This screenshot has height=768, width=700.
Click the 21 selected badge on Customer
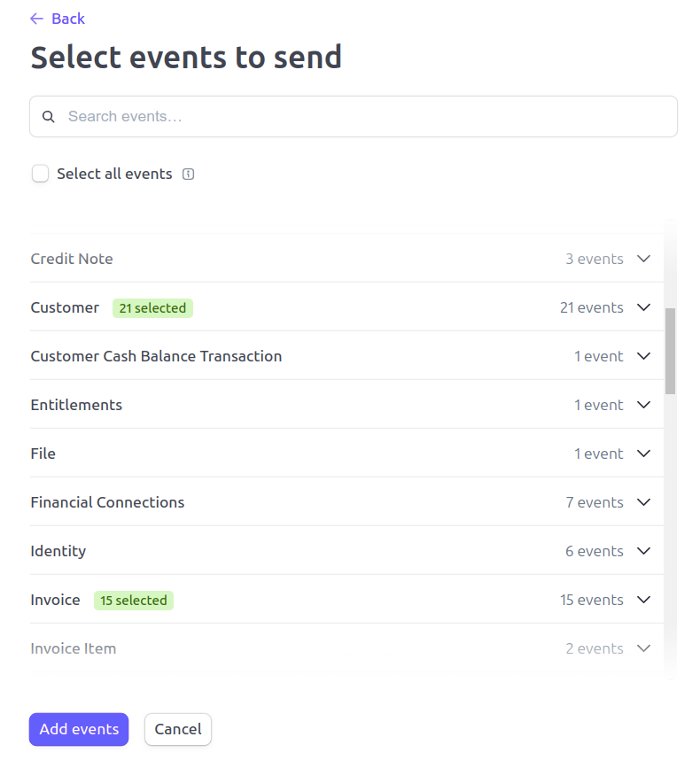point(152,308)
